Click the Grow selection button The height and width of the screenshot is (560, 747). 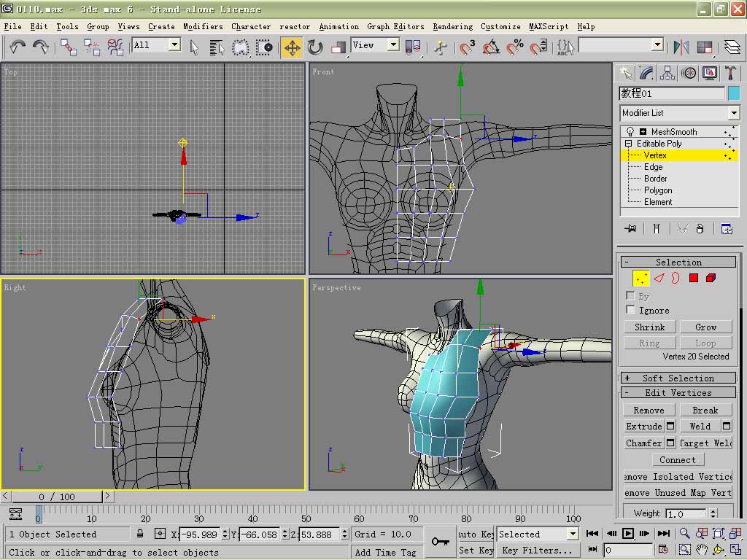[705, 327]
